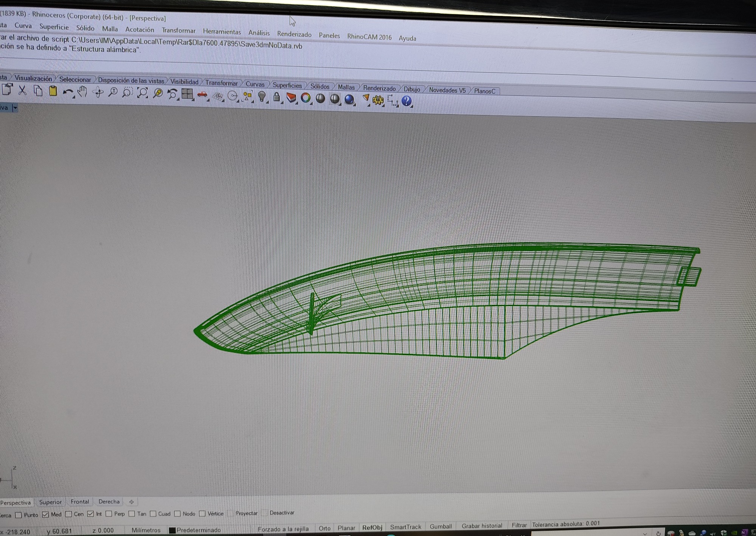Open the Milímetros units field
Screen dimensions: 756x536
tap(146, 530)
